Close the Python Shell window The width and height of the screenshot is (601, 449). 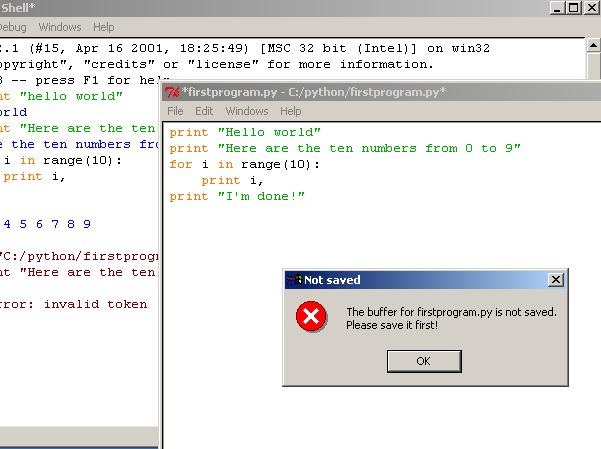(x=590, y=7)
